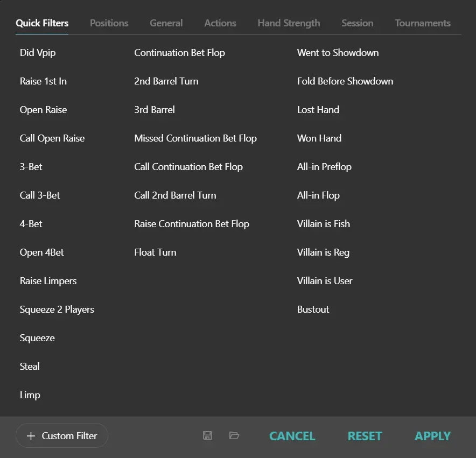Open the Hand Strength tab
This screenshot has width=476, height=458.
coord(289,23)
